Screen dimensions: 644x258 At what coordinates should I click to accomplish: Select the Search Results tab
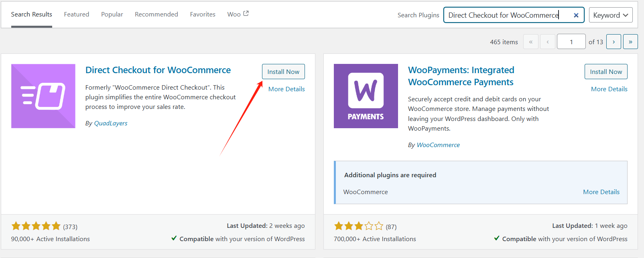pos(31,14)
